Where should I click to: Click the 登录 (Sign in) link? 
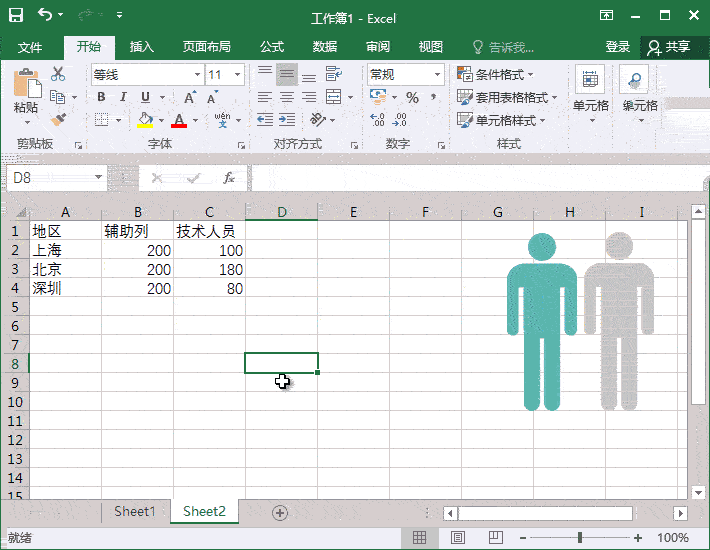coord(618,47)
